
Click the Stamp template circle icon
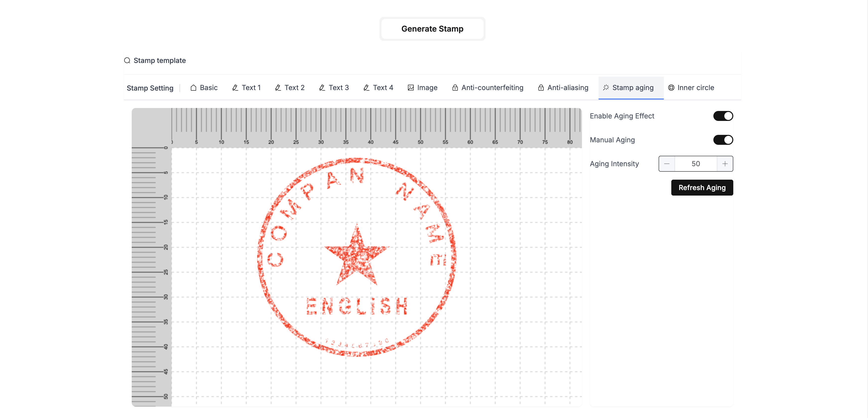pos(127,60)
